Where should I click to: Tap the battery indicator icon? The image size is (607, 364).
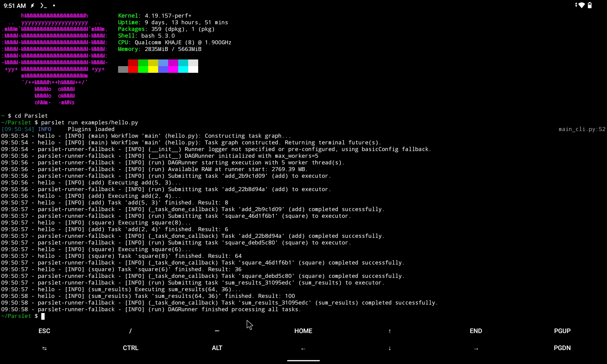(590, 5)
